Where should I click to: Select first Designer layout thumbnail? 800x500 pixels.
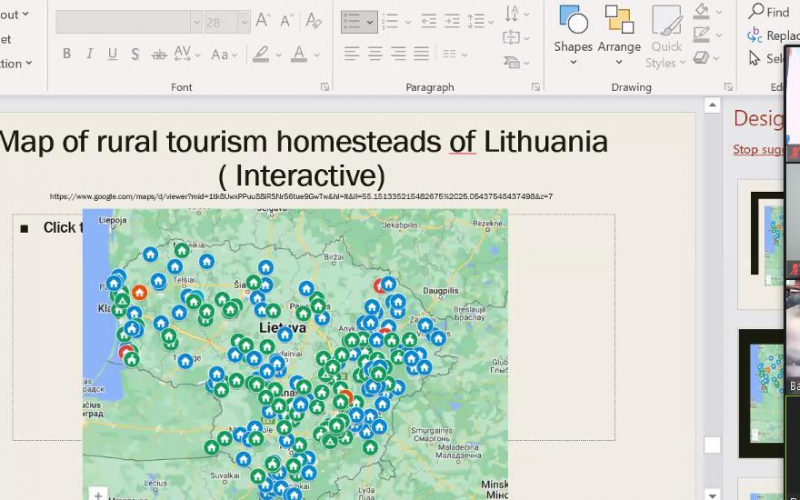click(761, 244)
